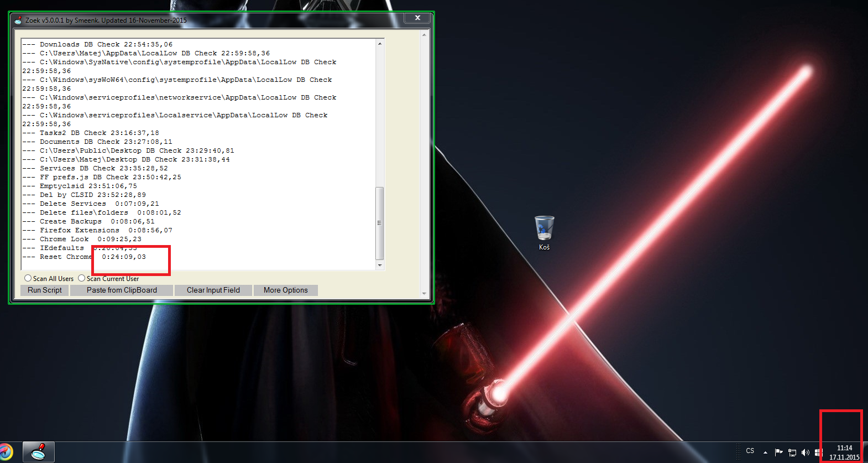
Task: Click the log textbox scroll-down arrow
Action: (x=379, y=265)
